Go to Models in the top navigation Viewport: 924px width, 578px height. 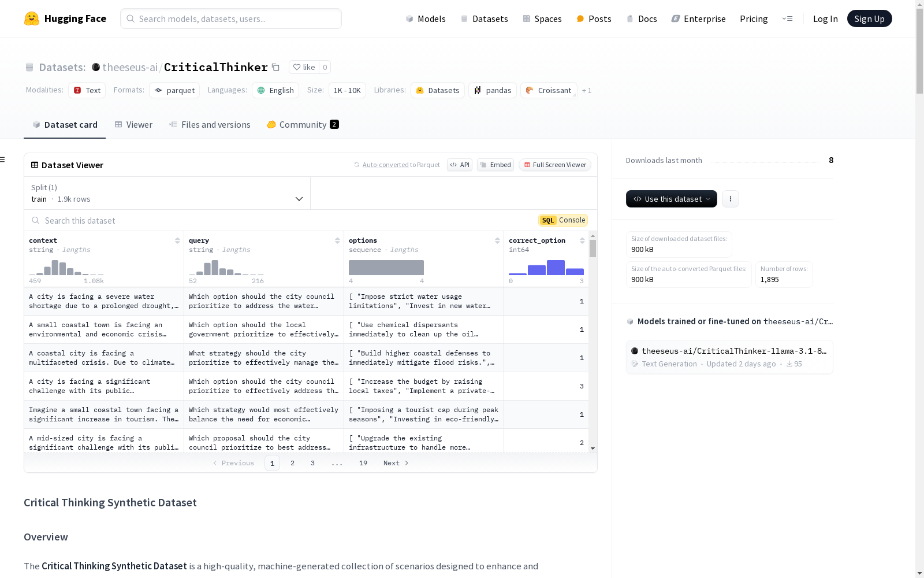click(x=426, y=18)
